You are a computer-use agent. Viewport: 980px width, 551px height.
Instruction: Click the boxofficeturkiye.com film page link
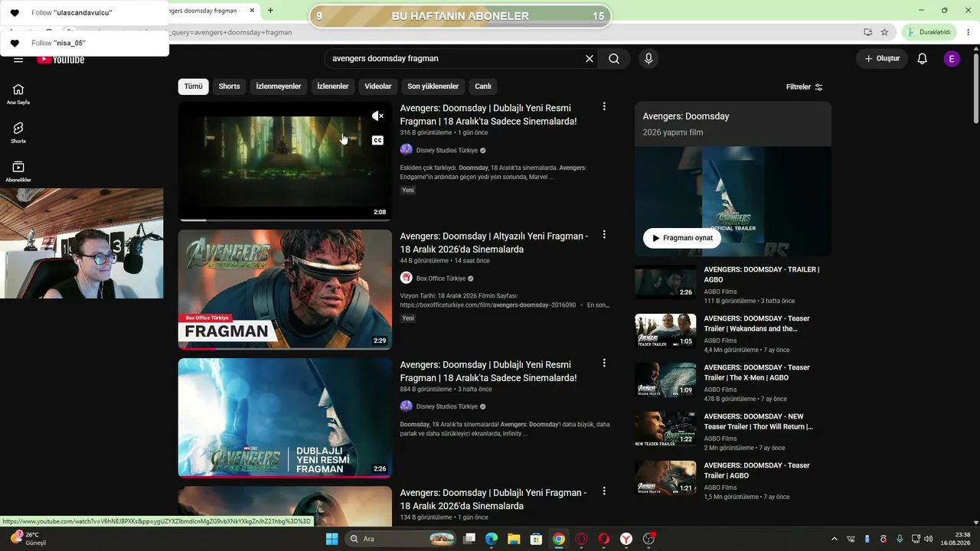[488, 305]
